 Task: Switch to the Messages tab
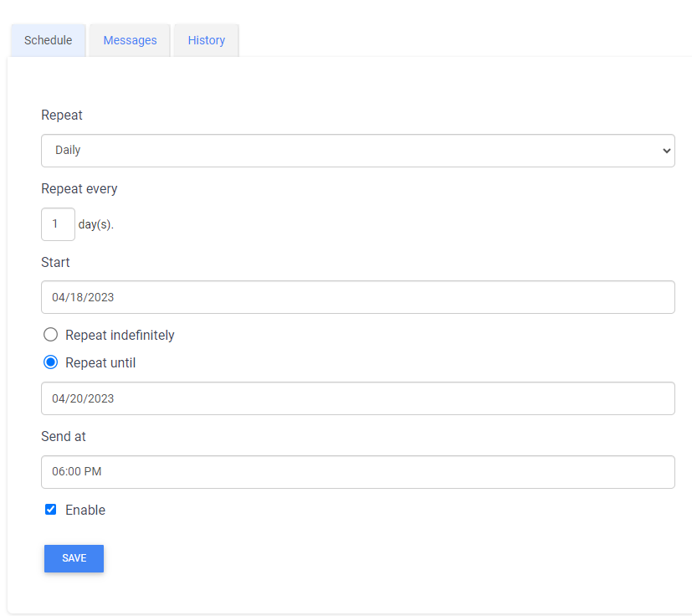click(130, 40)
